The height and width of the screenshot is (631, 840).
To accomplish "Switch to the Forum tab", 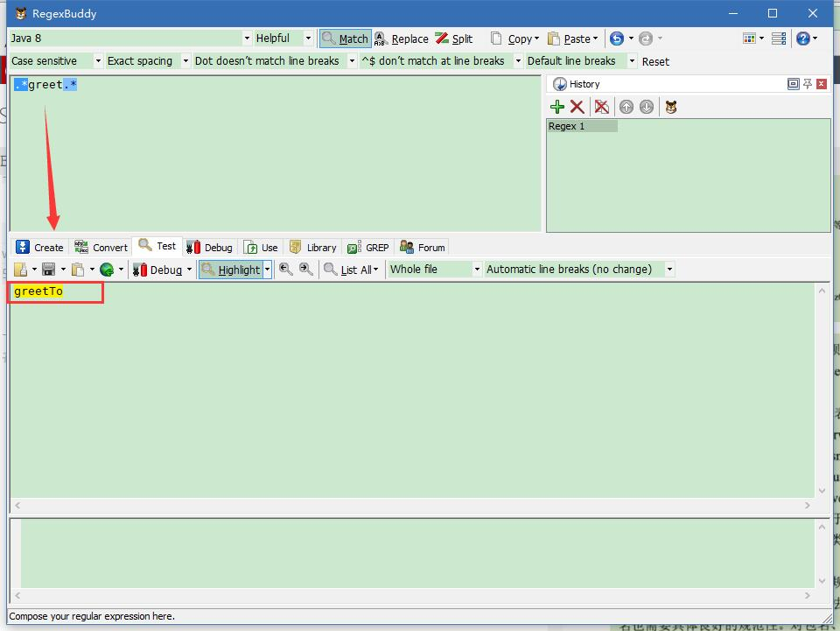I will (423, 247).
